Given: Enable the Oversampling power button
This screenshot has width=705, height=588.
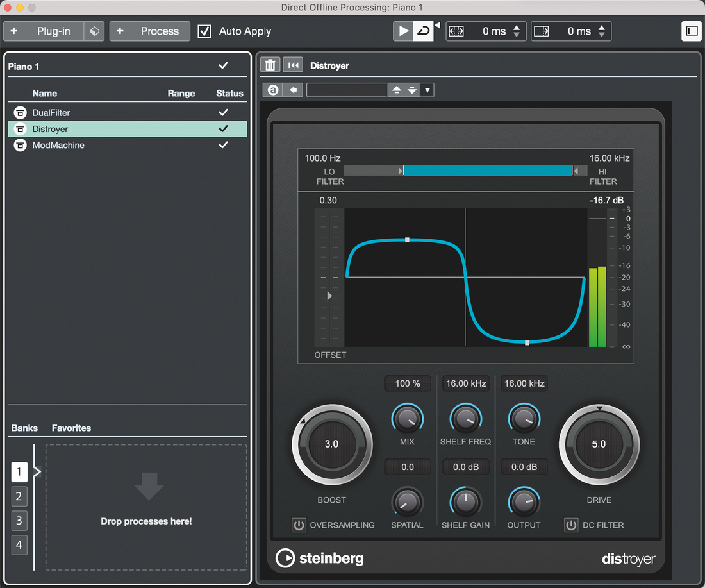Looking at the screenshot, I should pos(299,525).
